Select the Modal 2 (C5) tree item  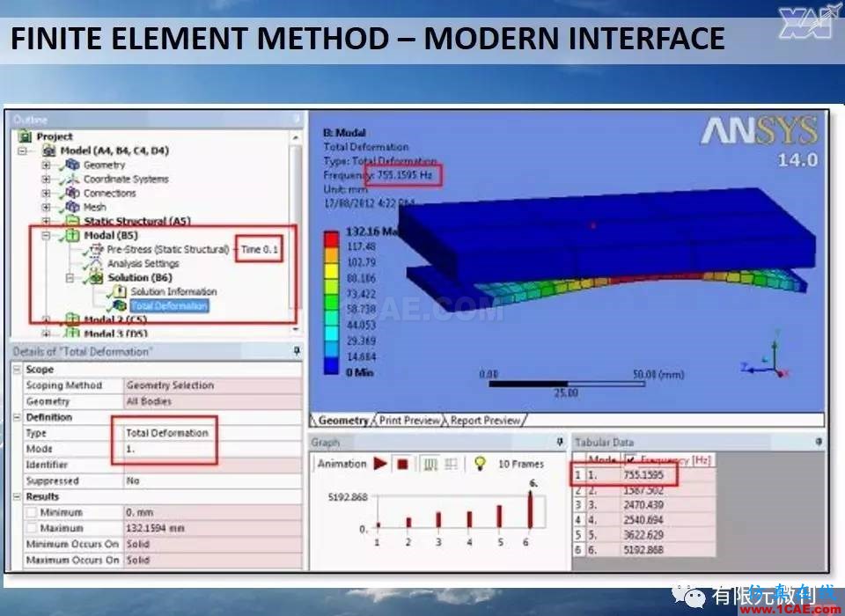pos(115,319)
